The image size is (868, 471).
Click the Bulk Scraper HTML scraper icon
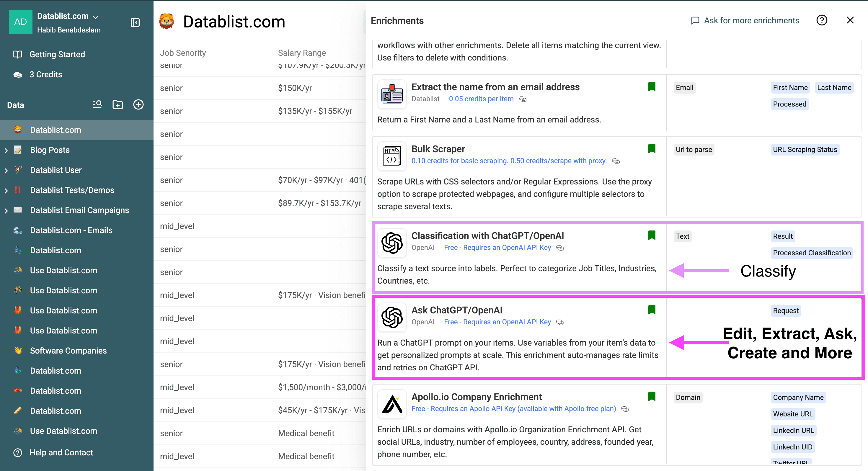point(391,156)
